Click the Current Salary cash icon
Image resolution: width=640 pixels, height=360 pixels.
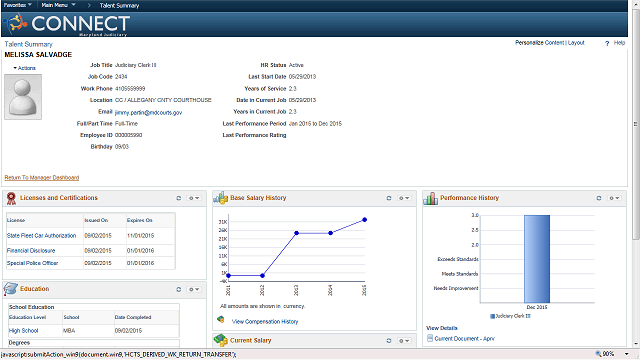[220, 340]
